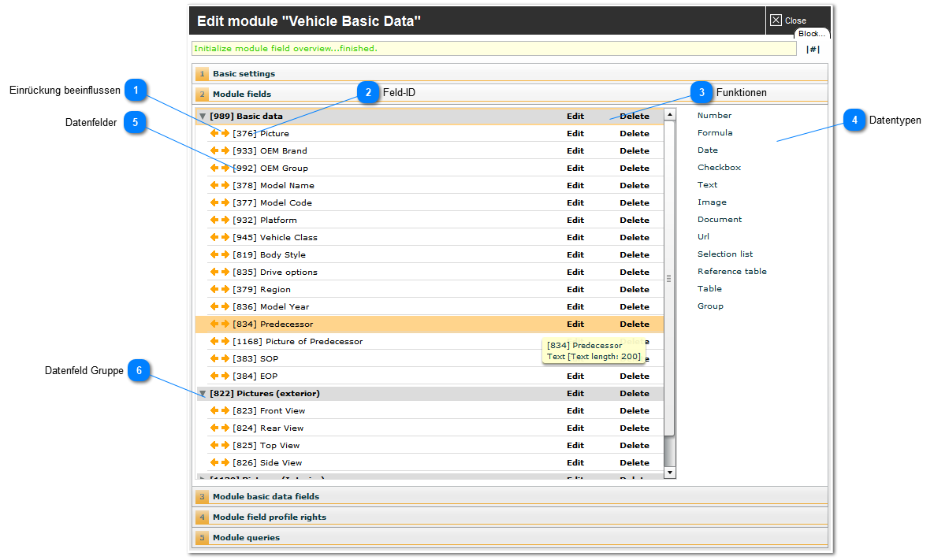Edit the [933] OEM Brand field
This screenshot has width=934, height=560.
click(x=575, y=150)
